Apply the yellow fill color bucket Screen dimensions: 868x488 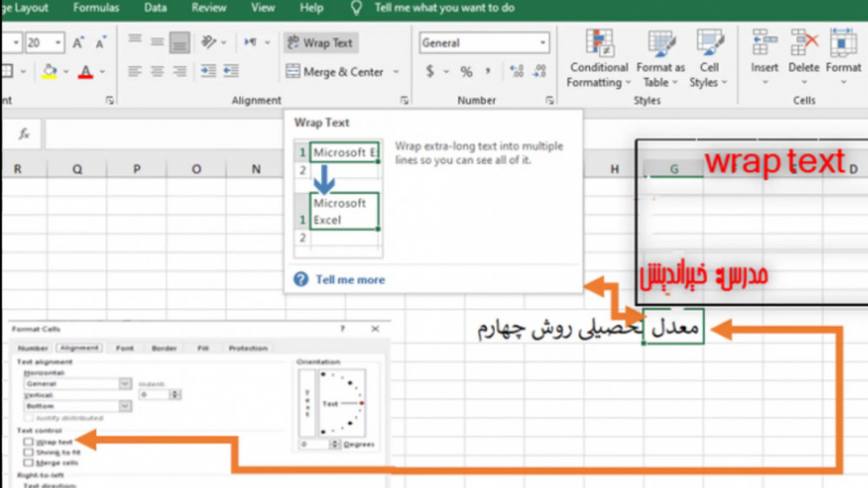(x=49, y=71)
